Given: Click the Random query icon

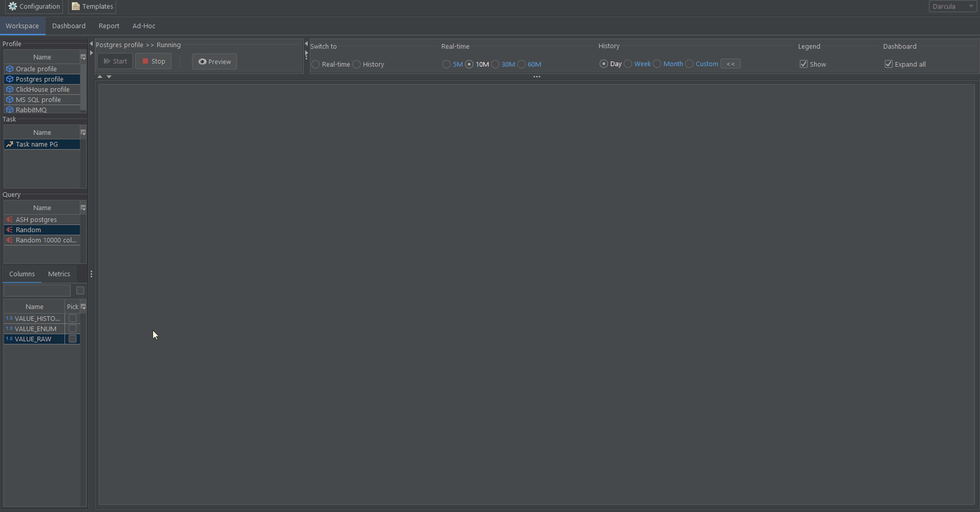Looking at the screenshot, I should (10, 230).
